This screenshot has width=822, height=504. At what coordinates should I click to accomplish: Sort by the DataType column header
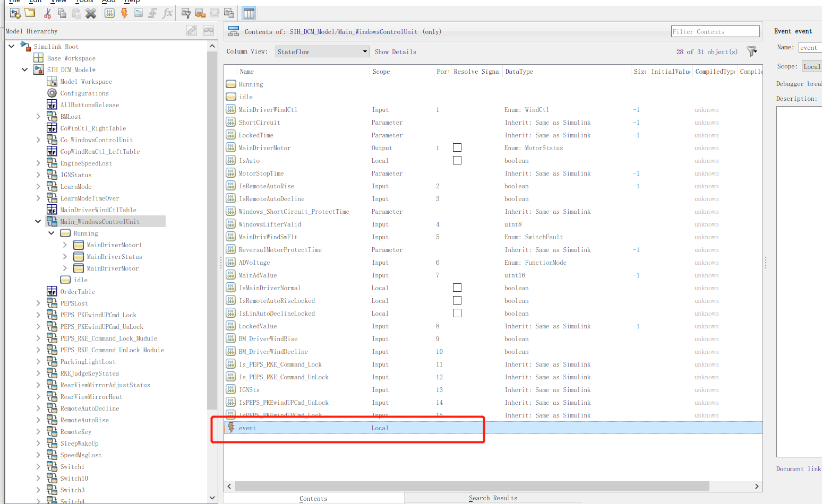(x=567, y=71)
